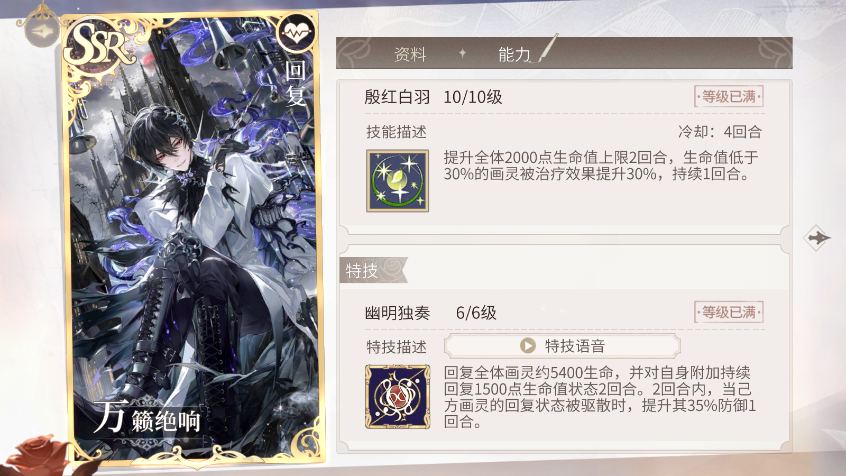The image size is (846, 476).
Task: Play the 特技语音 voice clip
Action: point(562,346)
